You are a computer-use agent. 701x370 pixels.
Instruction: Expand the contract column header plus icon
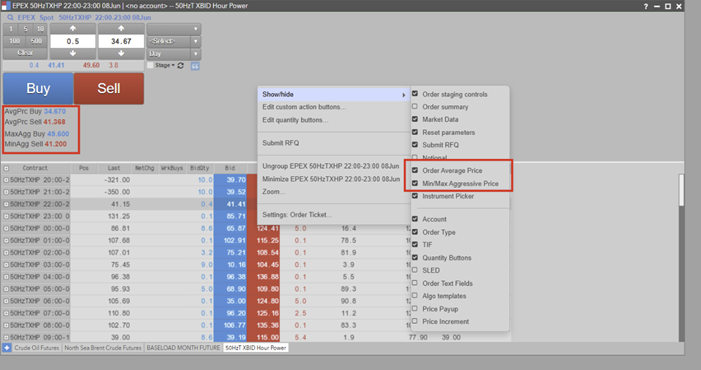(x=6, y=168)
